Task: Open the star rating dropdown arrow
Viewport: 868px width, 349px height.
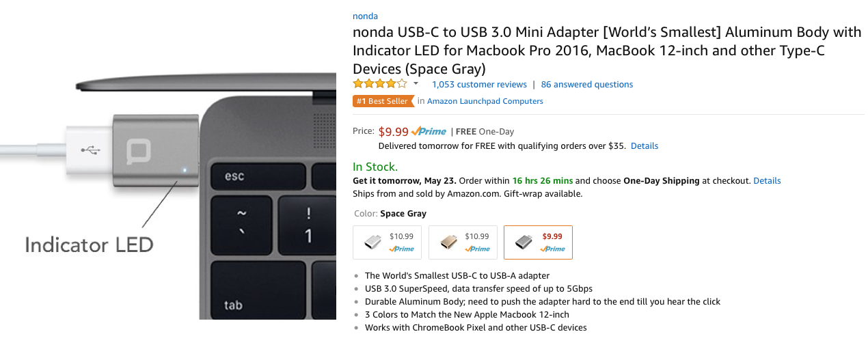Action: coord(416,84)
